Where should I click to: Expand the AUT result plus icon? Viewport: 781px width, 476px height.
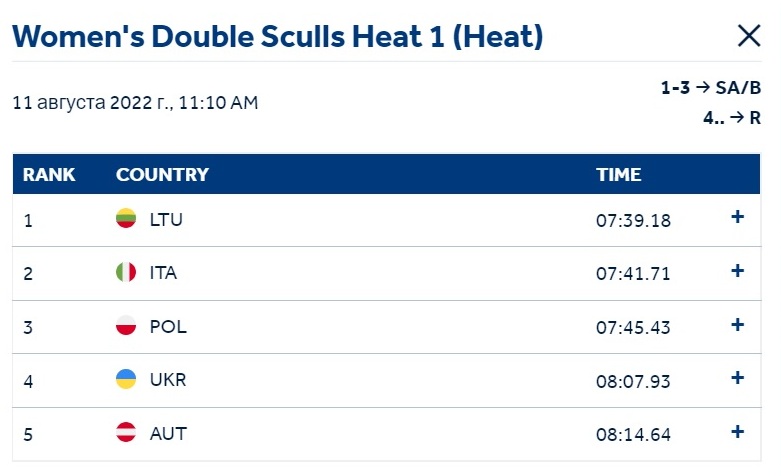737,432
